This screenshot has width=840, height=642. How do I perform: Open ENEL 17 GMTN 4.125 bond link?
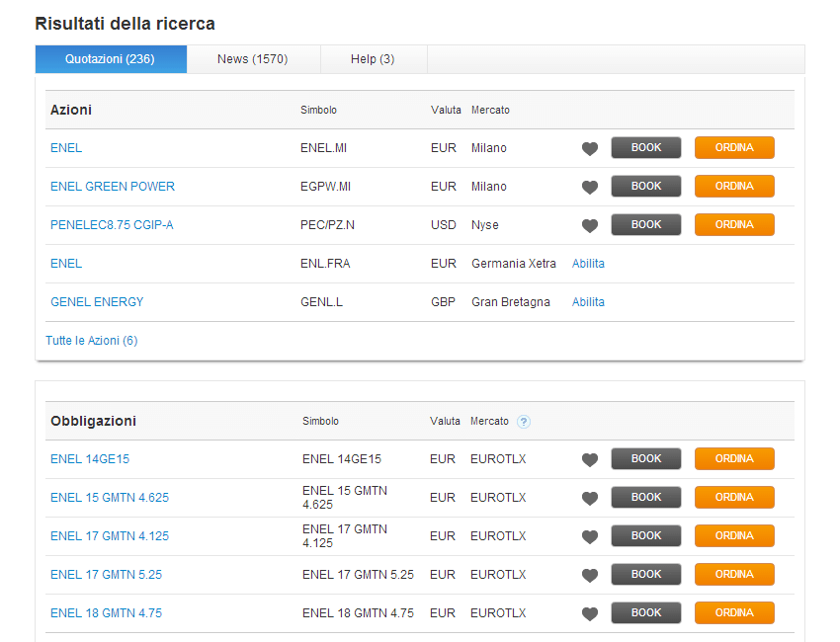coord(110,536)
